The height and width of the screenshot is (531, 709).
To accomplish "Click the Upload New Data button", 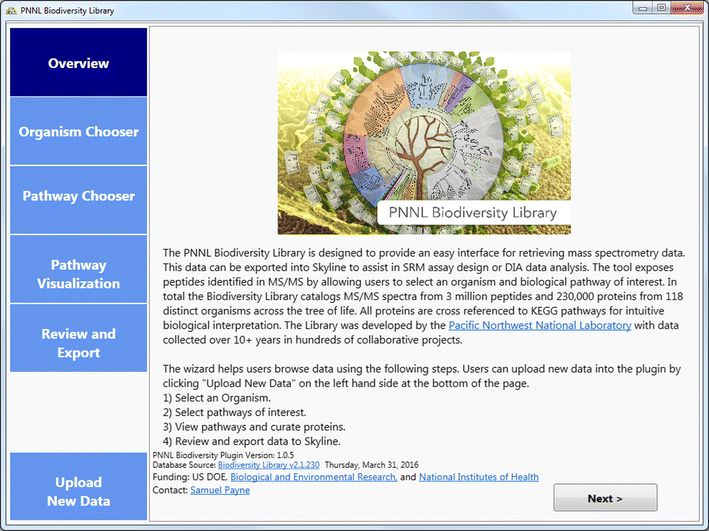I will coord(79,486).
